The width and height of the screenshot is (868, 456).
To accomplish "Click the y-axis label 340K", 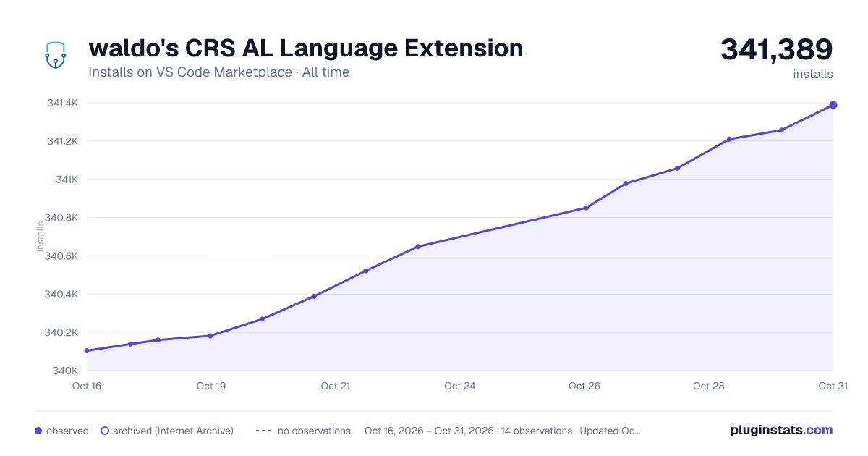I will click(65, 371).
